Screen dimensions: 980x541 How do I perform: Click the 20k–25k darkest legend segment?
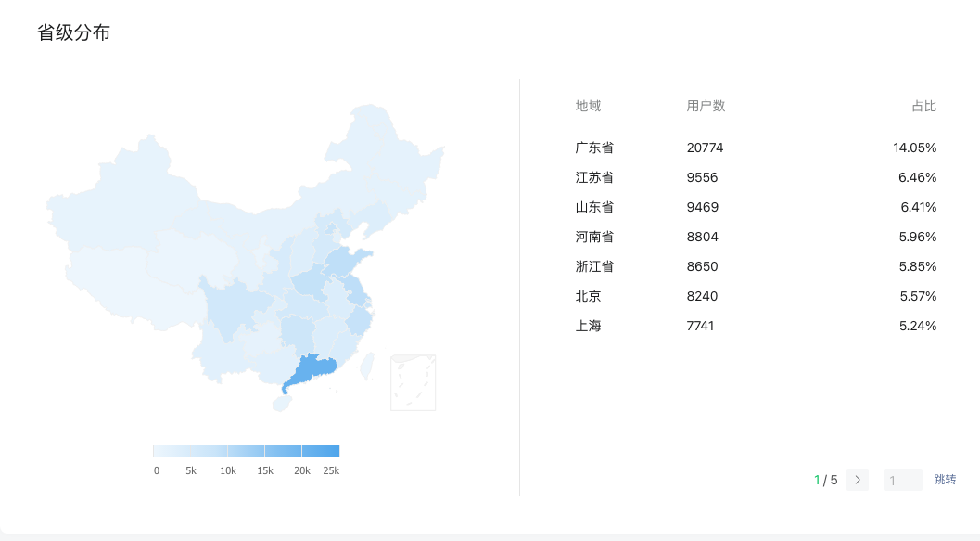(x=321, y=451)
